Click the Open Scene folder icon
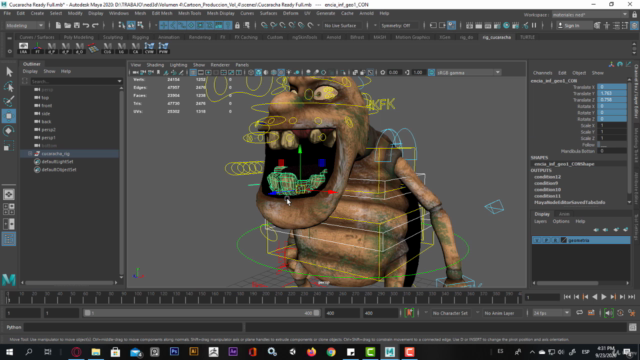 pyautogui.click(x=67, y=25)
